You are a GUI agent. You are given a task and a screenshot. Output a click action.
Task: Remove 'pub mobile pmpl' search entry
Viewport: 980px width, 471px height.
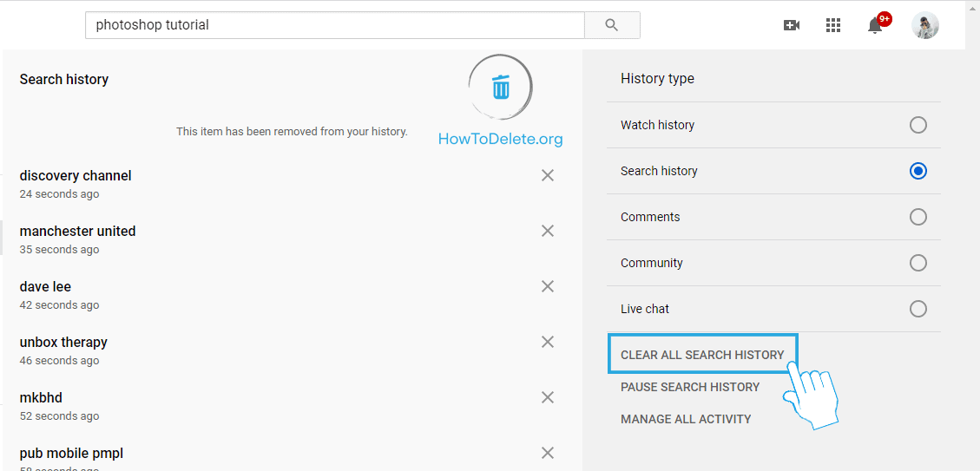[x=548, y=453]
